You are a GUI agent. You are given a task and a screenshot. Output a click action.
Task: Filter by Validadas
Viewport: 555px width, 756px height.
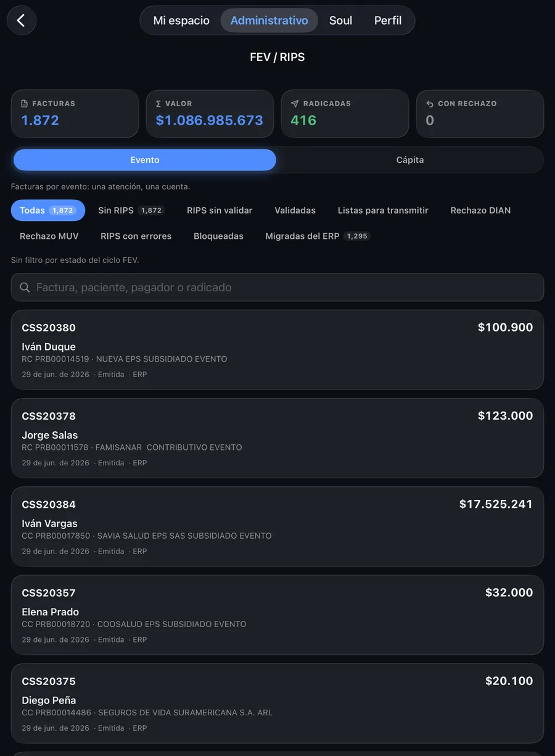coord(295,210)
